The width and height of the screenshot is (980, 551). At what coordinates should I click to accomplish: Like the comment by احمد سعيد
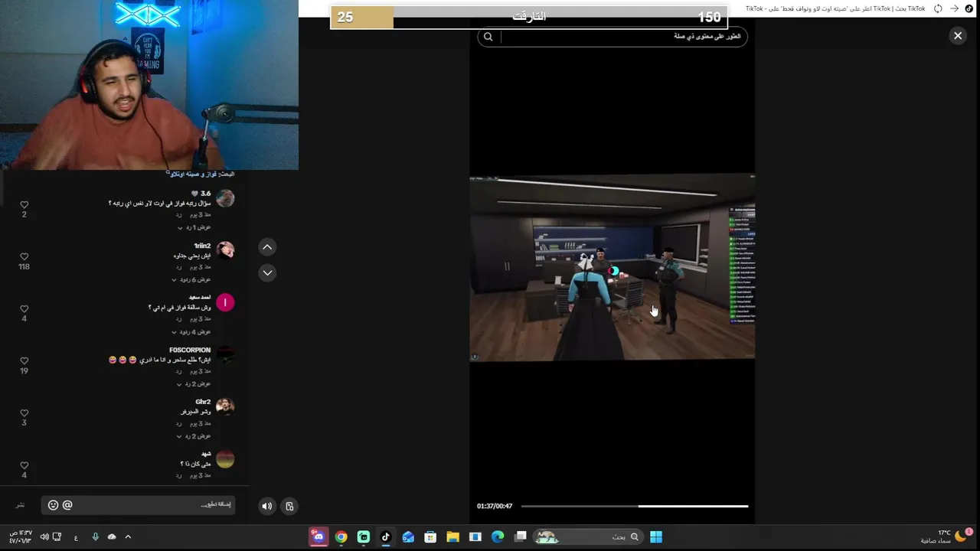point(24,309)
